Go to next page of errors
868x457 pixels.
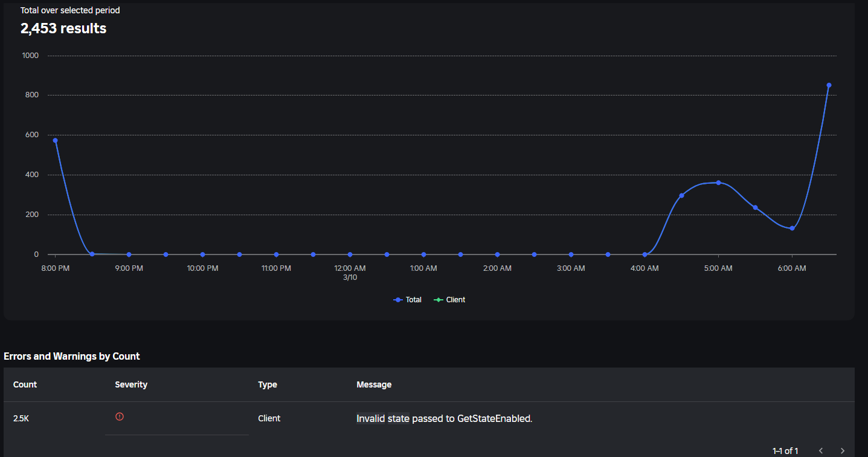pos(843,450)
